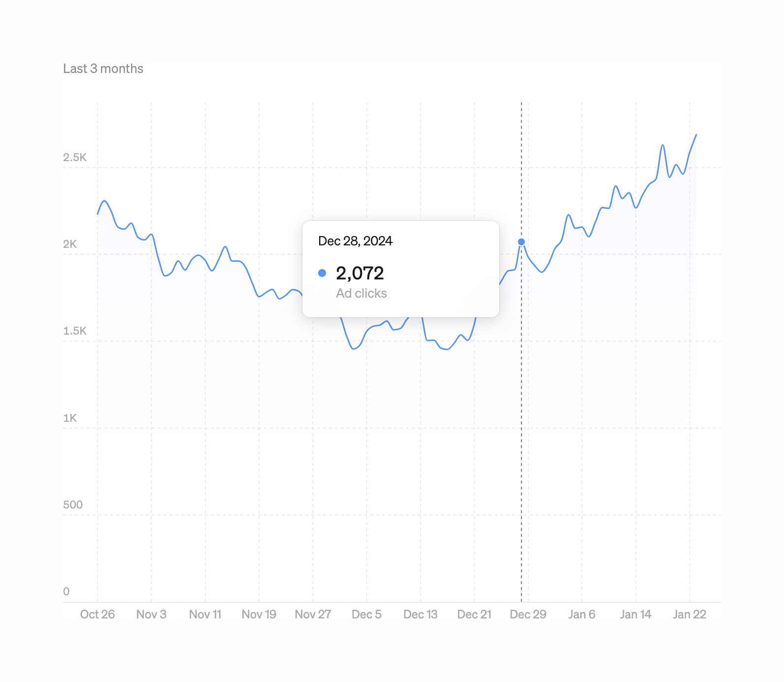Click the "Ad clicks" tooltip label
This screenshot has width=784, height=682.
[361, 294]
